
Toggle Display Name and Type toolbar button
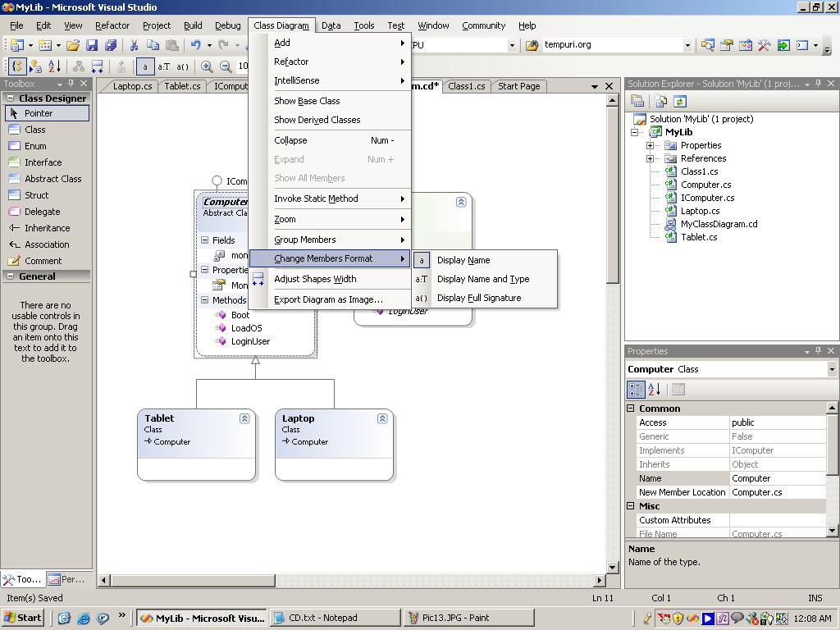click(163, 66)
